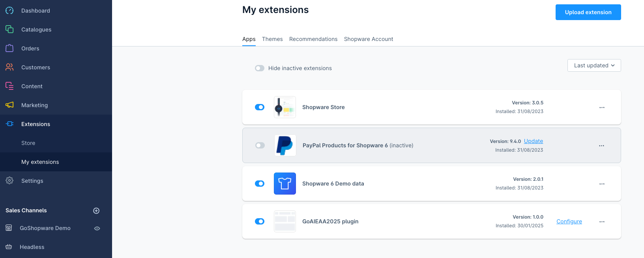Click the Marketing megaphone icon
The image size is (644, 258).
pyautogui.click(x=9, y=105)
